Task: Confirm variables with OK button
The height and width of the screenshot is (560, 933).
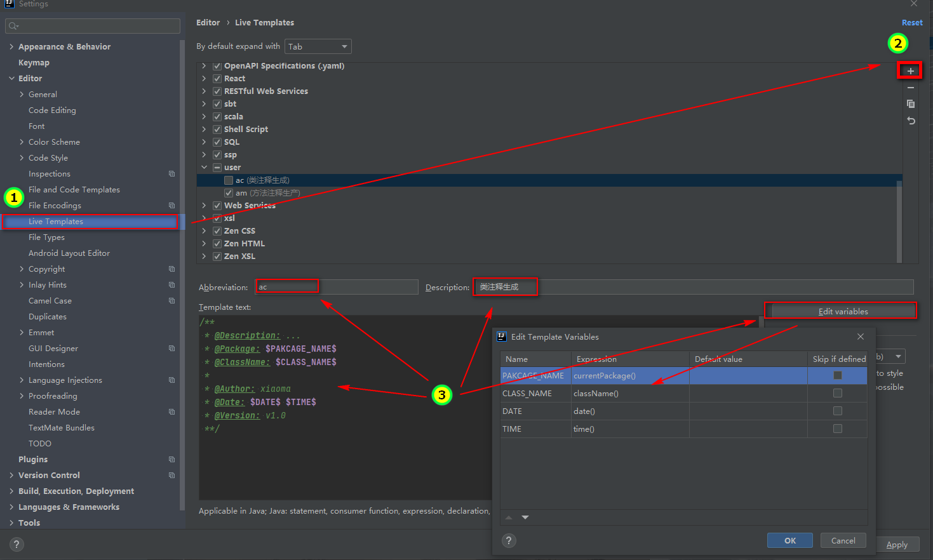Action: click(790, 540)
